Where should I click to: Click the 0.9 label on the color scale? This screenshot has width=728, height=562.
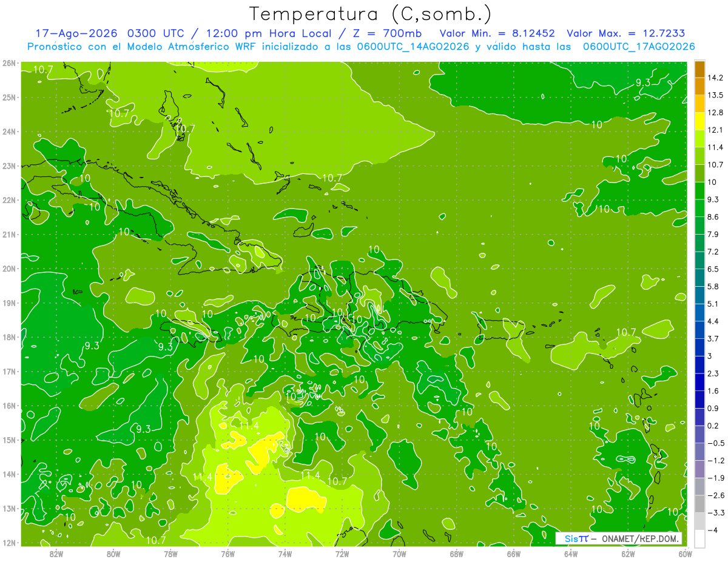[713, 408]
